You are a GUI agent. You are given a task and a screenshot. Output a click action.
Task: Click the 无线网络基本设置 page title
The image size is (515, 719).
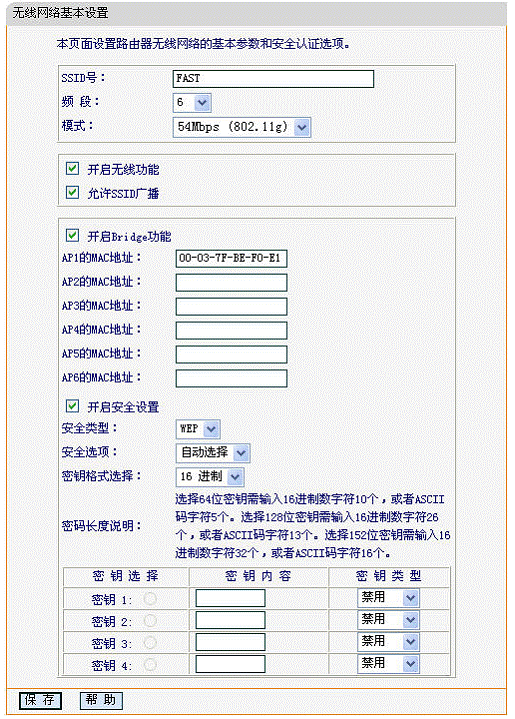click(x=61, y=13)
